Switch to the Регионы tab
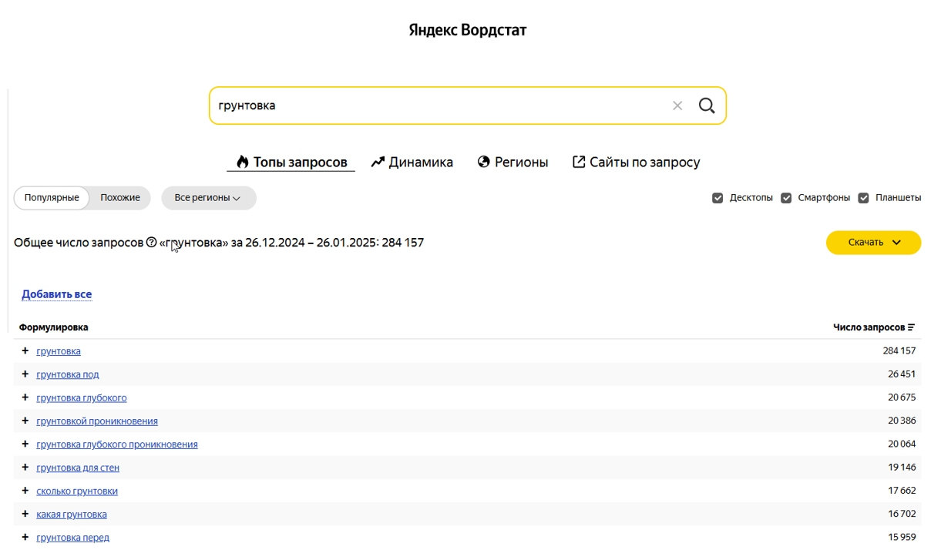Screen dimensions: 951x560 [512, 163]
